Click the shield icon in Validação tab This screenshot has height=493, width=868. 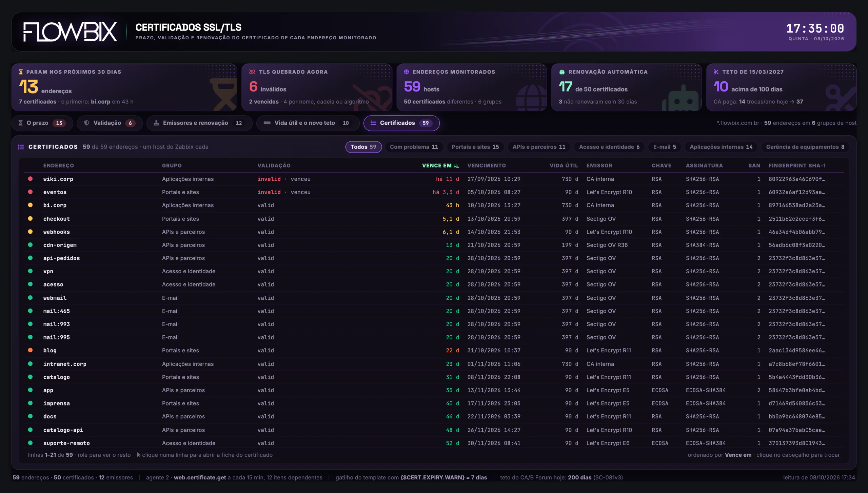(87, 123)
